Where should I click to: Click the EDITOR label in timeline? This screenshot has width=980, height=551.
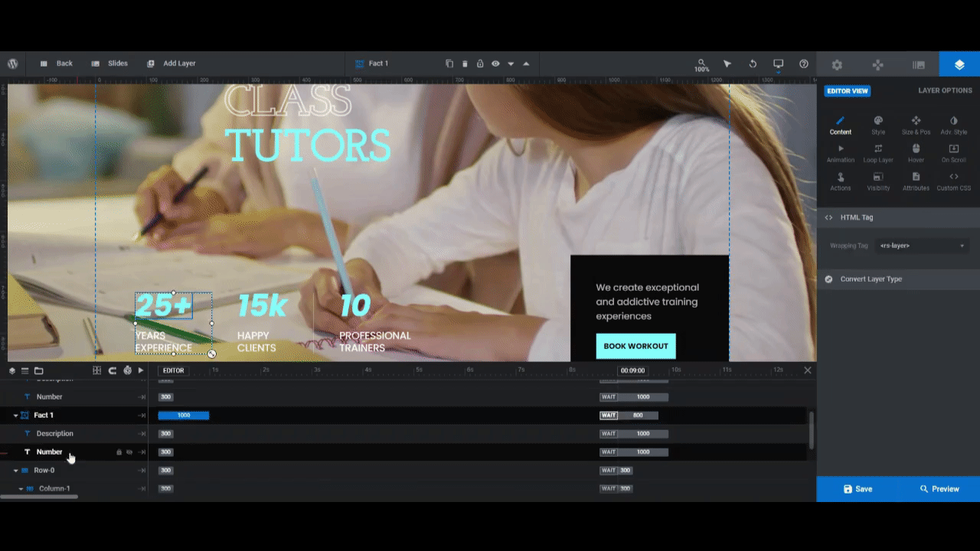coord(173,370)
